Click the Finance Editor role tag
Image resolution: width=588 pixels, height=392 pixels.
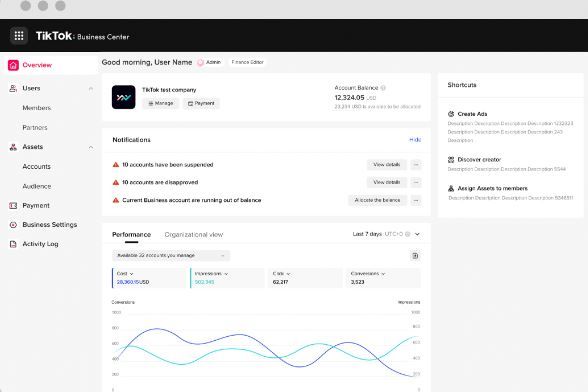[248, 62]
